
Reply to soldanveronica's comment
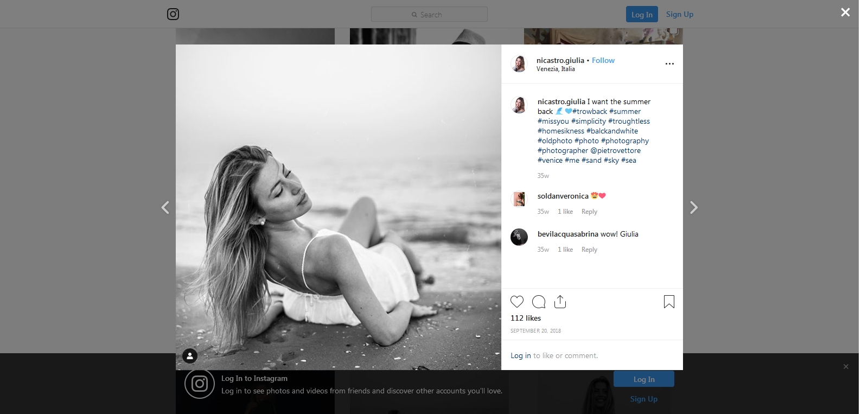coord(589,212)
